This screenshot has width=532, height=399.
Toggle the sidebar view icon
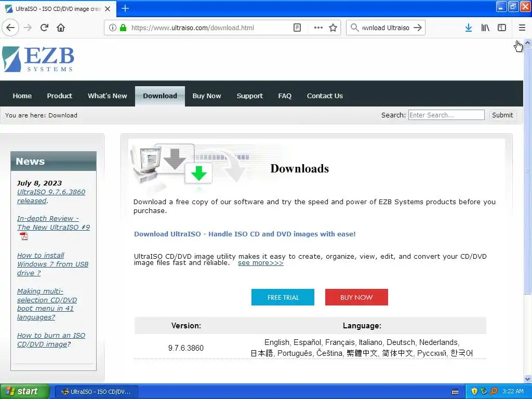click(502, 28)
